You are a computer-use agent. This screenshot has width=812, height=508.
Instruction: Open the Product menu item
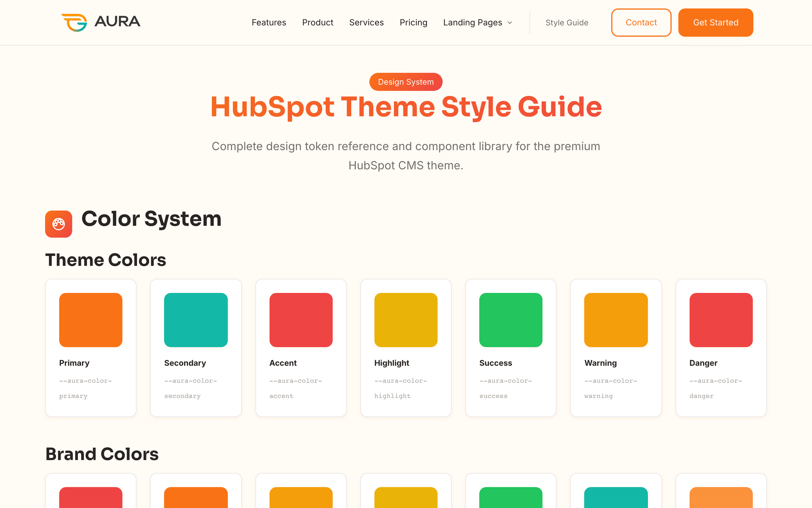coord(317,22)
